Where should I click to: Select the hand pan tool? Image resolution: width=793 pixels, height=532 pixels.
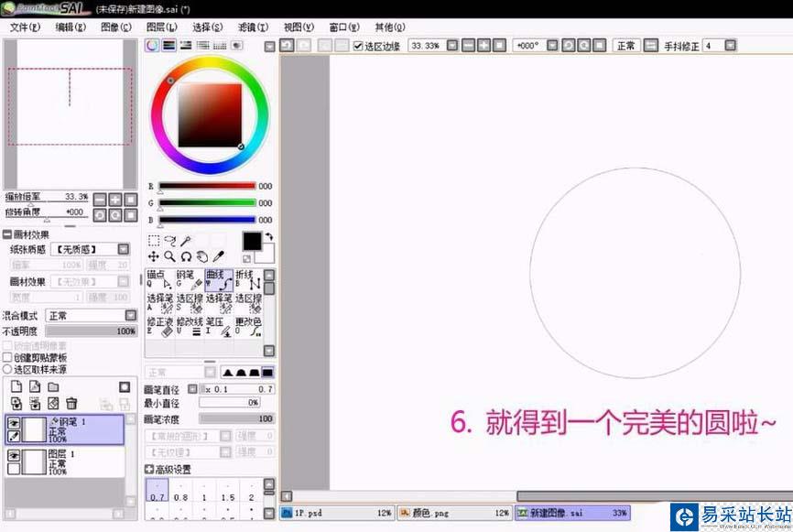click(202, 257)
